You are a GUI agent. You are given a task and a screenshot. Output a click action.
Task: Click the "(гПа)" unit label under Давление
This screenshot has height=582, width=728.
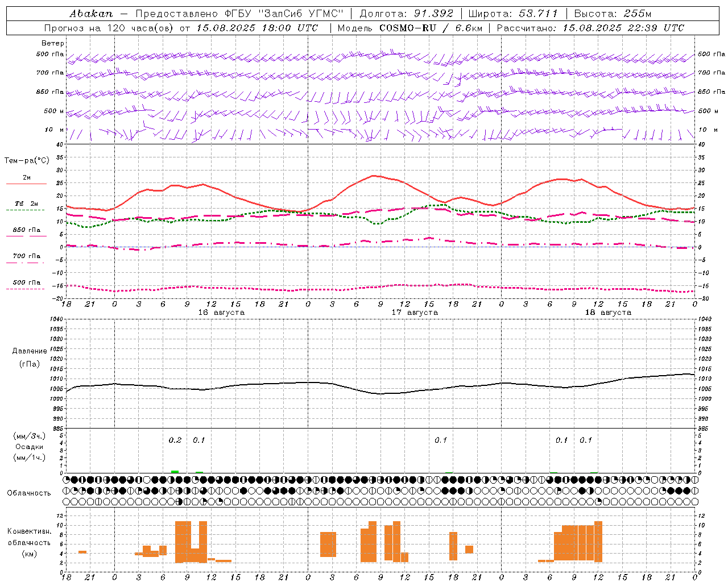[x=30, y=364]
